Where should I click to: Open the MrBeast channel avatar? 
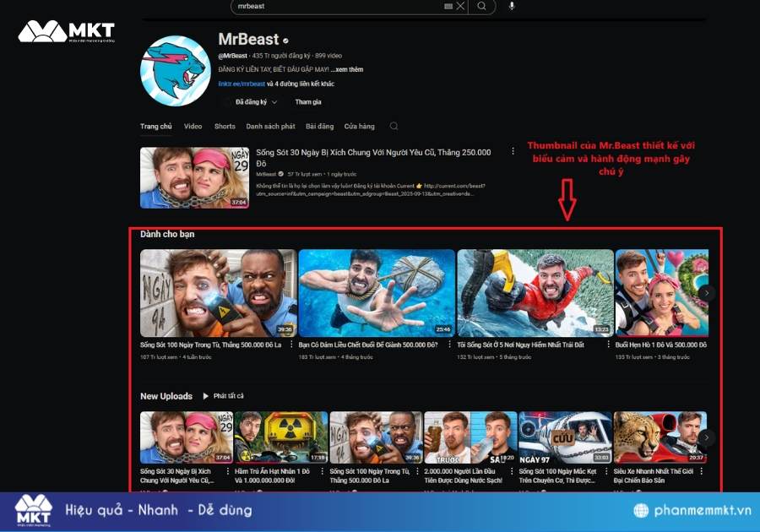coord(176,71)
